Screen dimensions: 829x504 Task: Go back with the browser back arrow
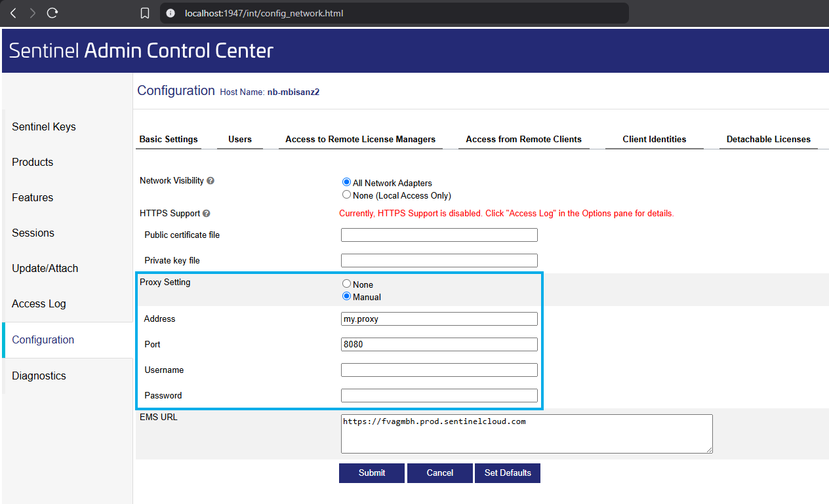tap(13, 13)
